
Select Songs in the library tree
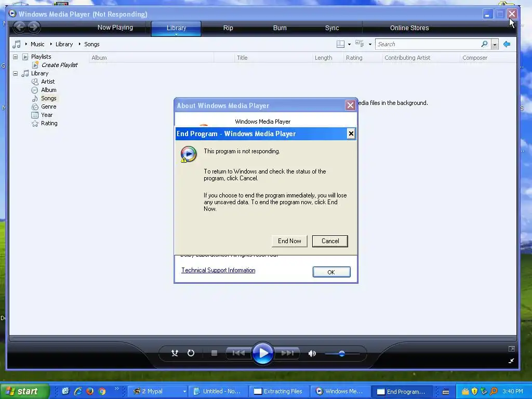[x=48, y=98]
